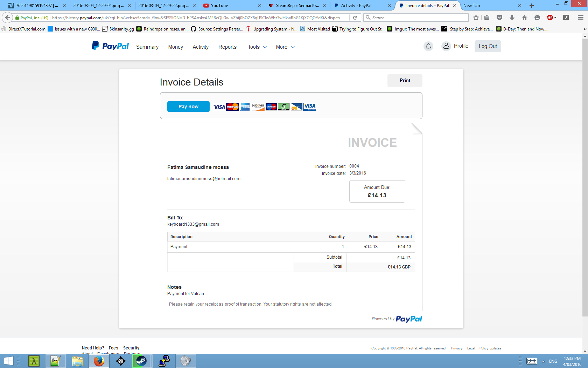Viewport: 588px width, 368px height.
Task: Expand the More dropdown menu
Action: pos(285,47)
